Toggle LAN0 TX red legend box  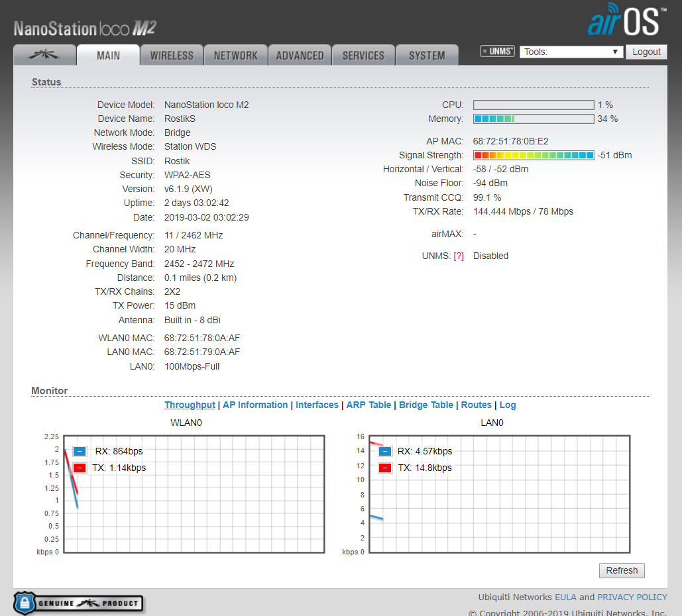[x=385, y=468]
